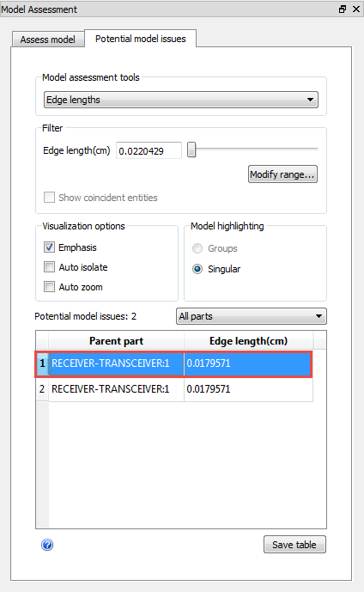The height and width of the screenshot is (592, 364).
Task: Open the All parts filter dropdown
Action: (x=252, y=316)
